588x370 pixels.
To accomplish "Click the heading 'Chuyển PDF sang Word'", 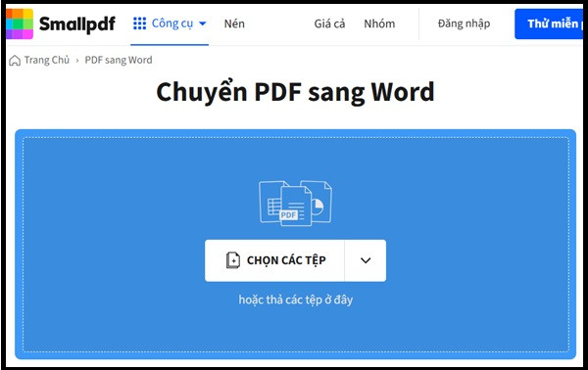I will pyautogui.click(x=296, y=92).
